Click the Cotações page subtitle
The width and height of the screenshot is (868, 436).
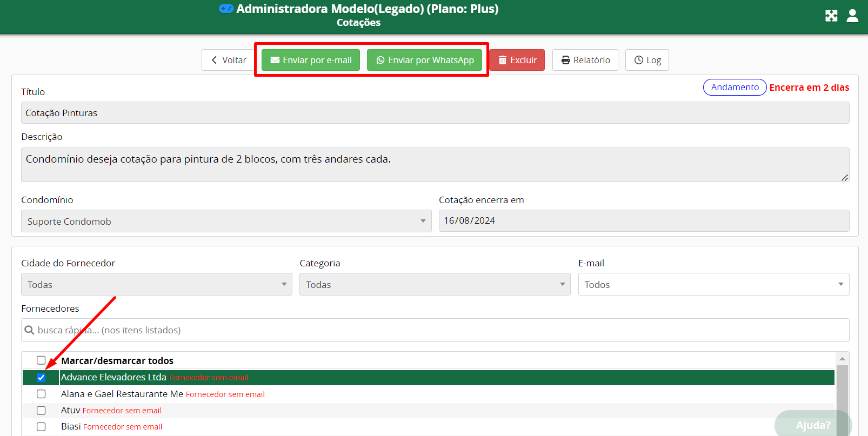tap(358, 23)
